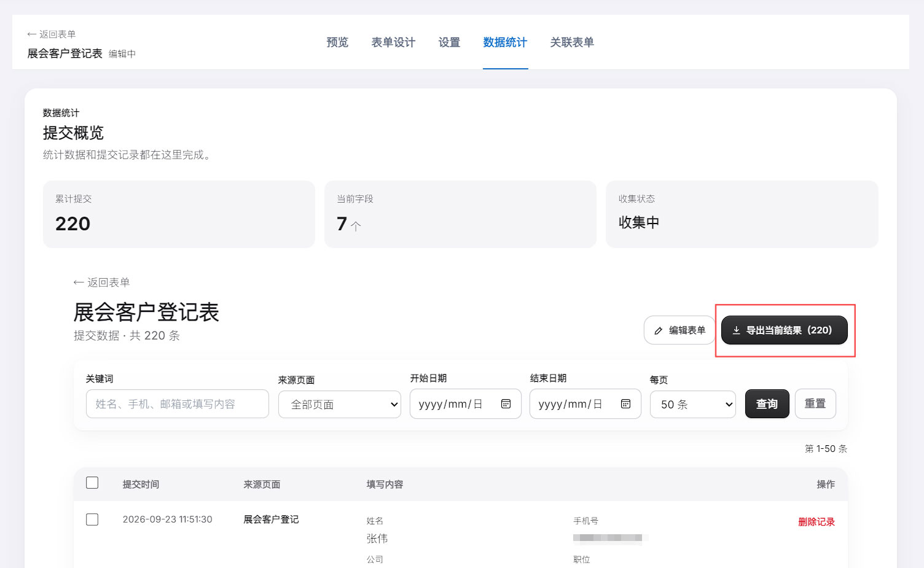The image size is (924, 568).
Task: Click the 返回表单 link above the 展会客户登记表 title
Action: click(x=102, y=282)
